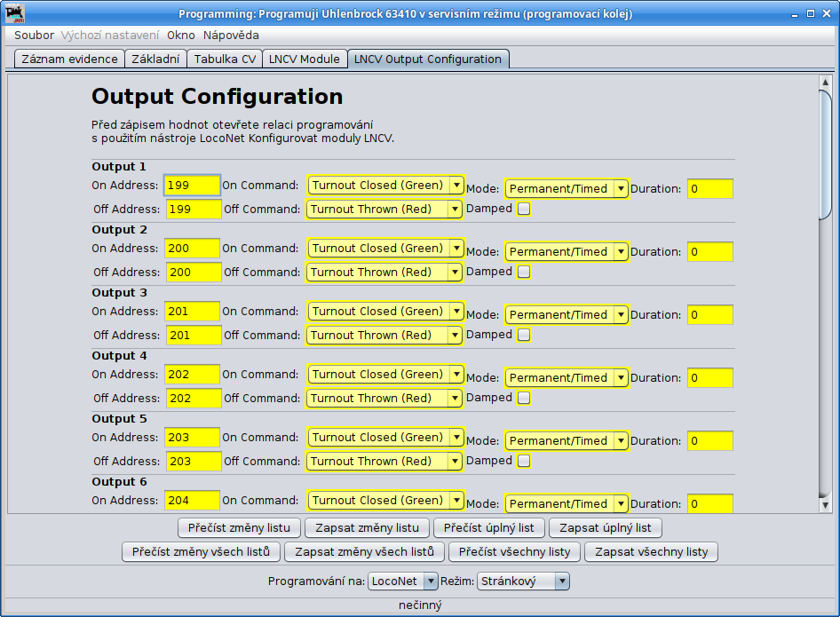Image resolution: width=840 pixels, height=617 pixels.
Task: Switch to the LNCV Module tab
Action: 304,59
